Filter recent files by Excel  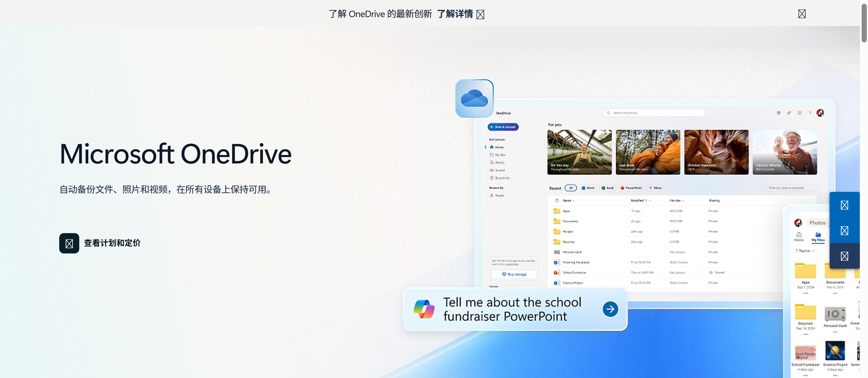(608, 188)
